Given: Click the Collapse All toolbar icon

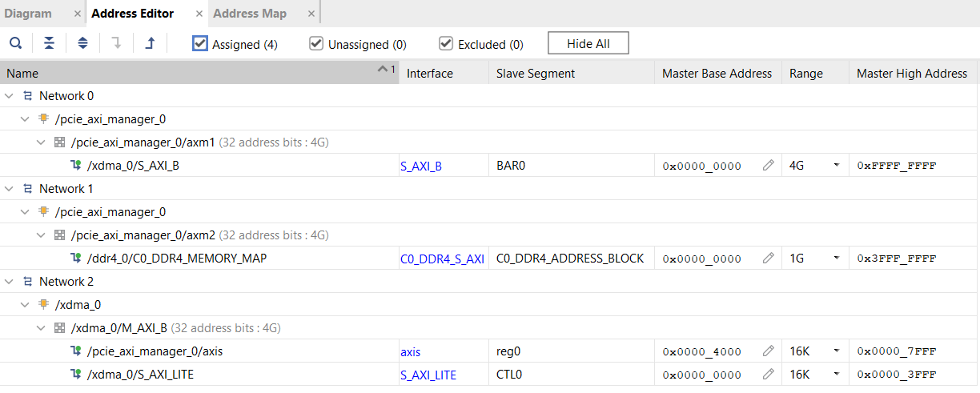Looking at the screenshot, I should tap(49, 43).
